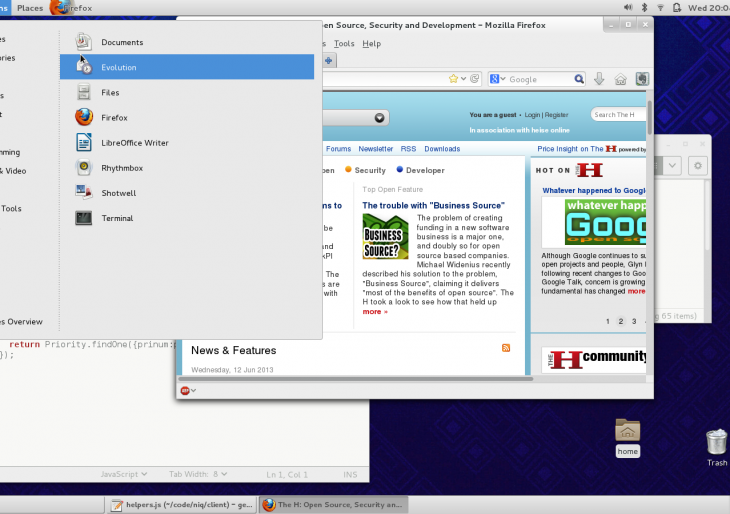The width and height of the screenshot is (730, 514).
Task: Click the RSS feed icon beside News & Features
Action: 506,348
